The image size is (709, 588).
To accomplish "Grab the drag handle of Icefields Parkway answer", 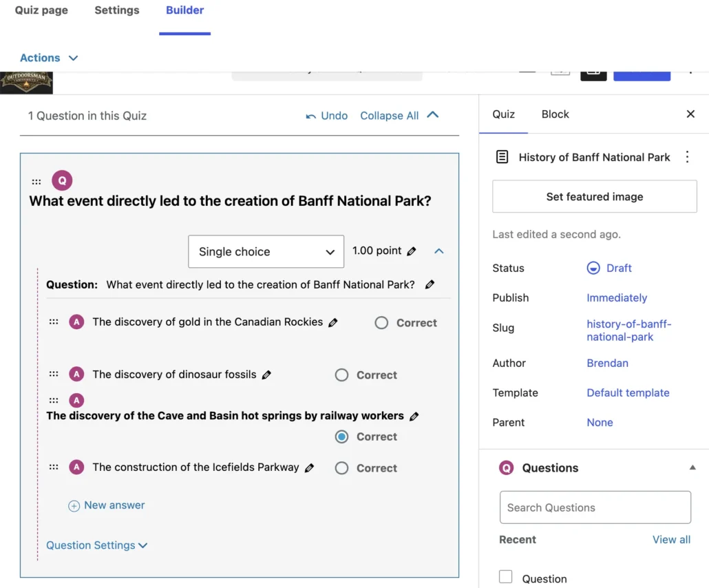I will 54,468.
